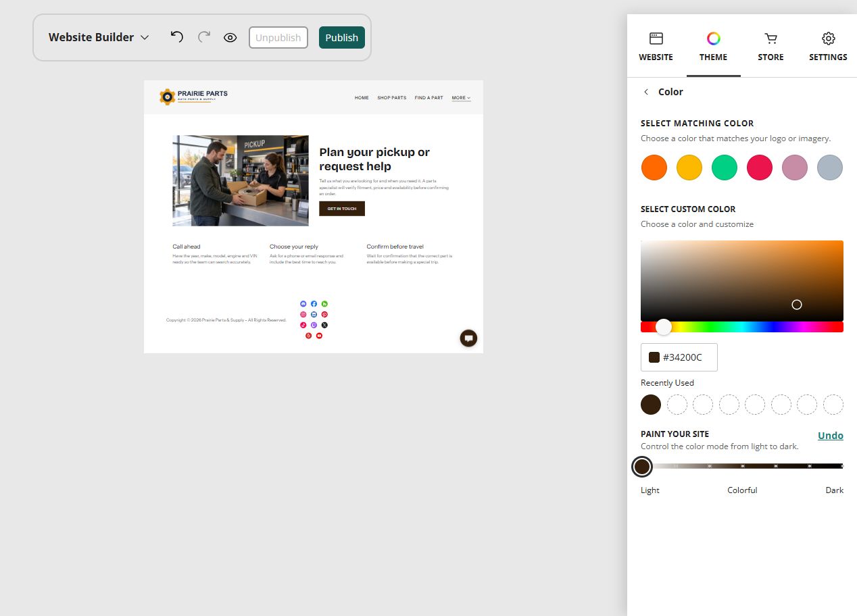Image resolution: width=857 pixels, height=616 pixels.
Task: Click the 'Call ahead' heading
Action: click(187, 247)
